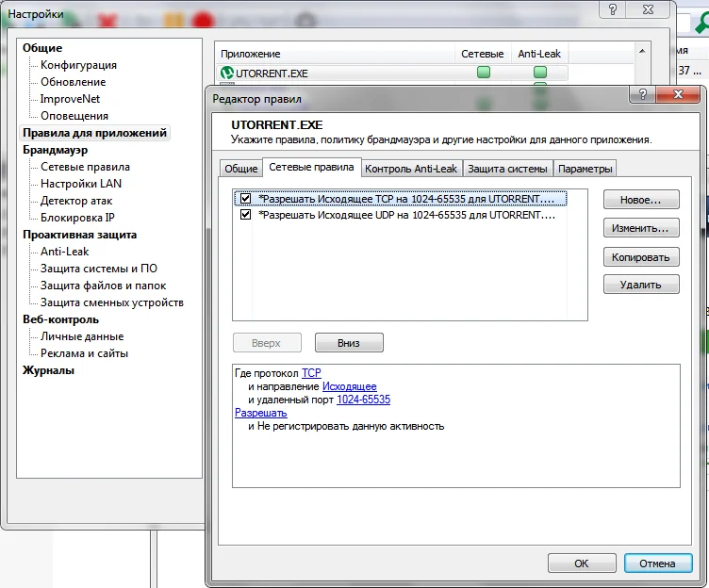Click the Копировать button

click(641, 257)
